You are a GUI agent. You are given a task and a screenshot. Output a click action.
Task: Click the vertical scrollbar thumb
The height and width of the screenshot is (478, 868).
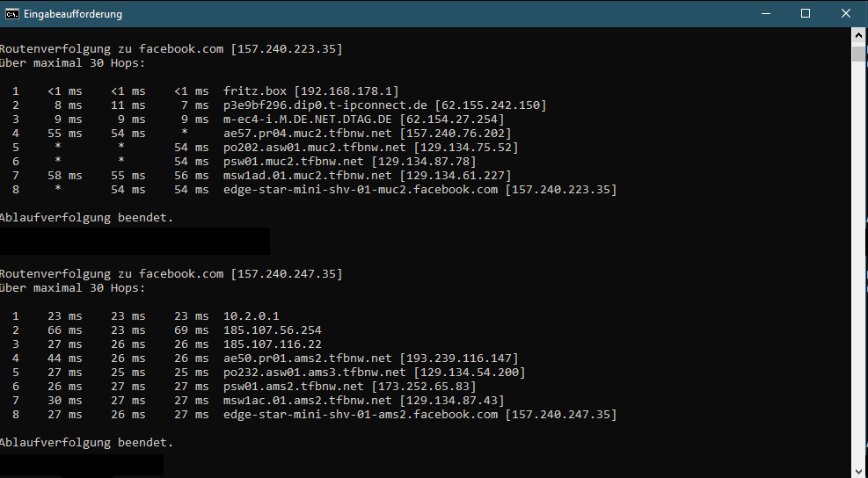coord(859,54)
